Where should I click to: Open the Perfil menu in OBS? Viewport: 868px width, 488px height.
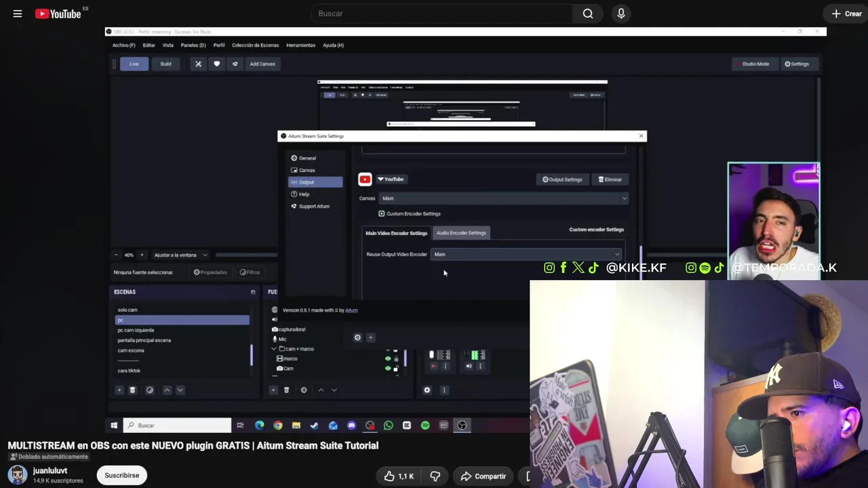(219, 45)
